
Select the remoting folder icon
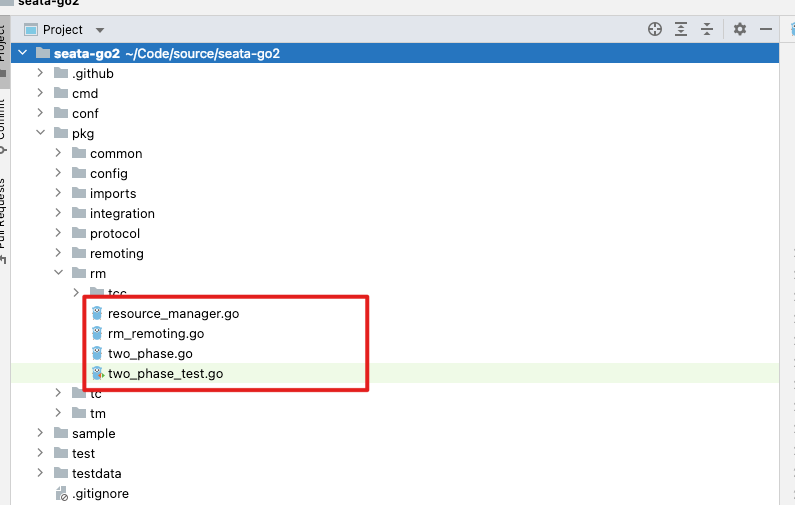tap(79, 253)
